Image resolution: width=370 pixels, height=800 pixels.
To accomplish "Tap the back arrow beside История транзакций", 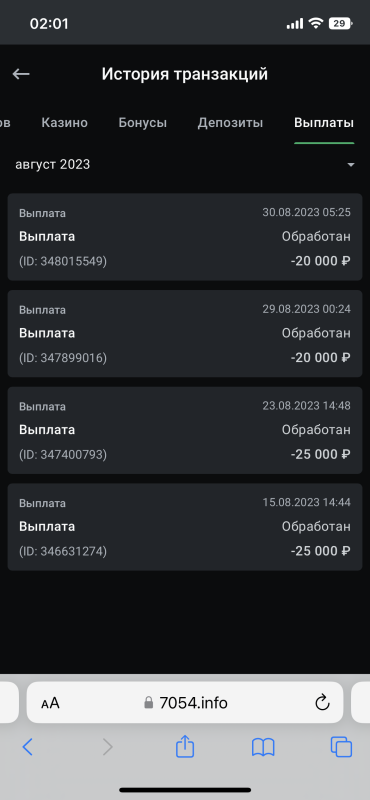I will click(21, 74).
